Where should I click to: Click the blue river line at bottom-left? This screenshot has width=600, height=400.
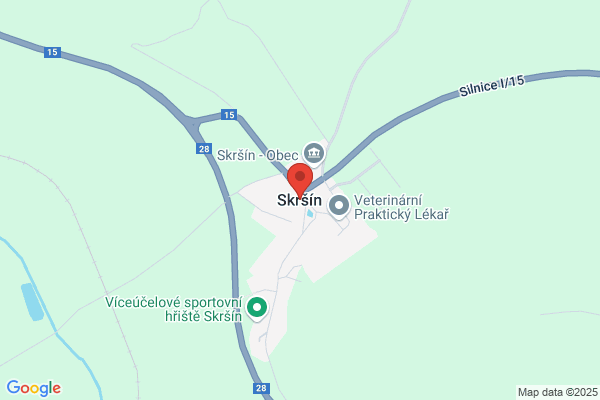click(57, 331)
